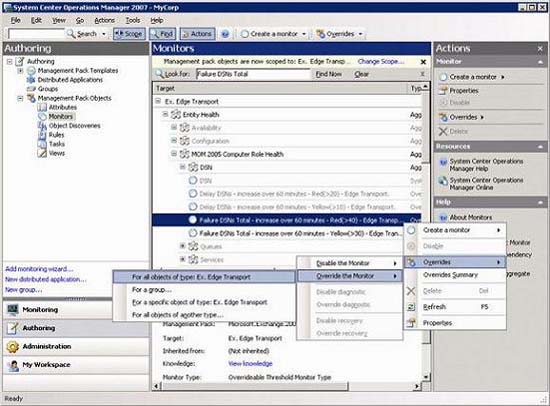Click Properties in the Actions pane

pos(464,91)
